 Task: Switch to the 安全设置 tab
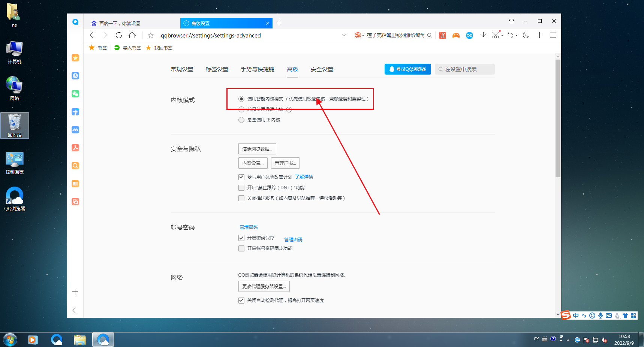coord(322,69)
